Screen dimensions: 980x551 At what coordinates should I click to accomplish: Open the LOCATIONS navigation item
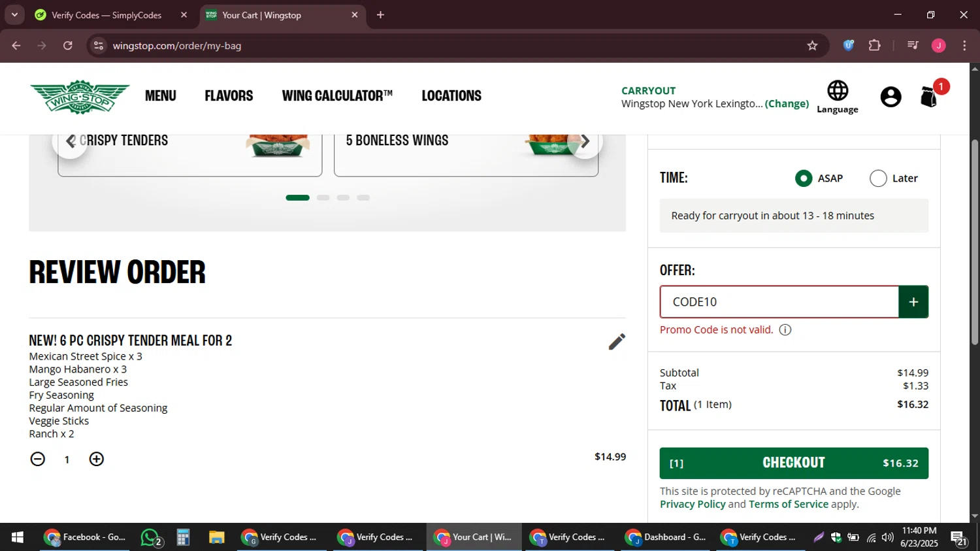point(451,96)
